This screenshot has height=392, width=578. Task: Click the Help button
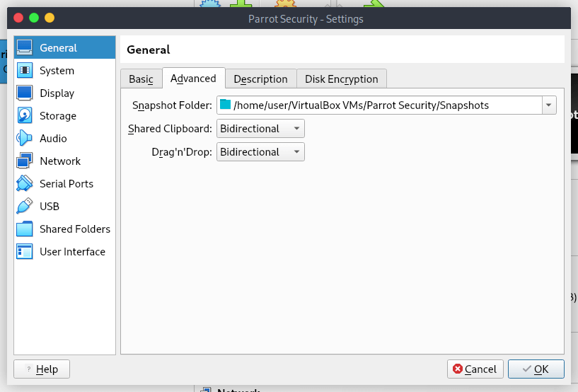click(x=42, y=369)
